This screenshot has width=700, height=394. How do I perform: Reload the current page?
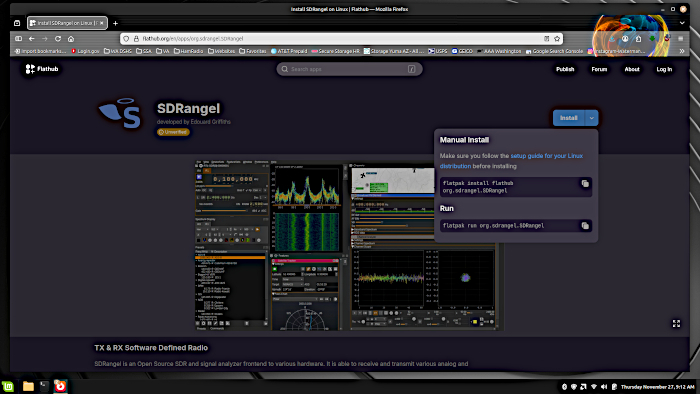coord(58,39)
